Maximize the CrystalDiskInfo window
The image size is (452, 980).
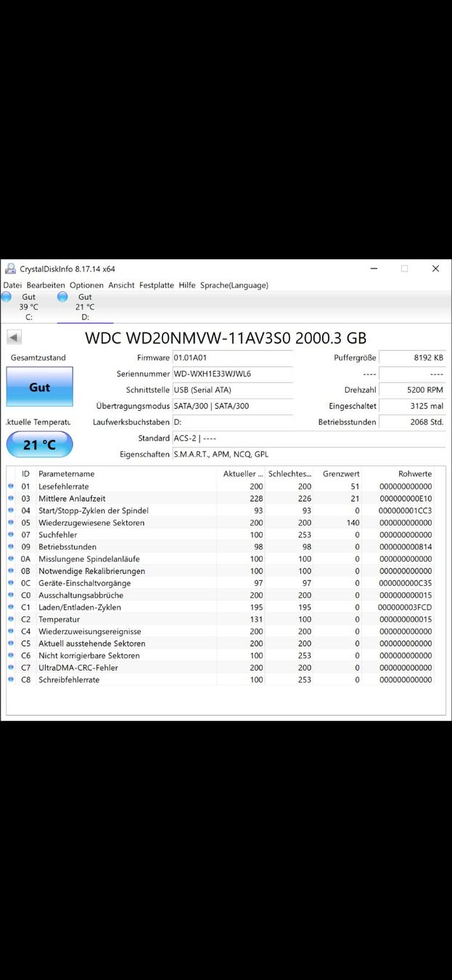pos(404,269)
